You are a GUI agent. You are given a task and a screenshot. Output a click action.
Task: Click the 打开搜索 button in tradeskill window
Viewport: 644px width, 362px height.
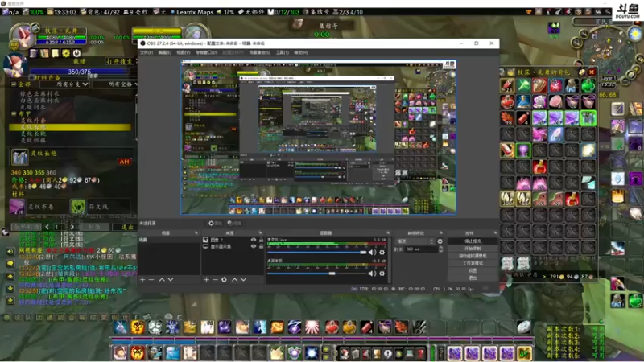click(x=120, y=61)
